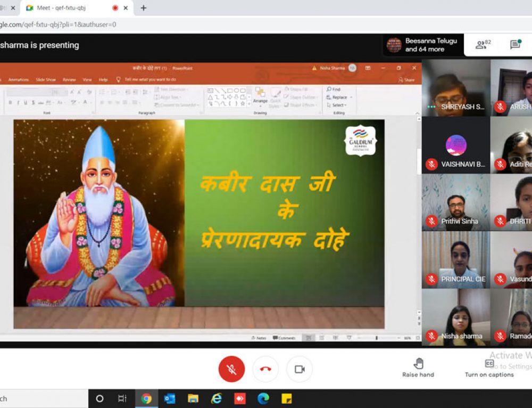Click Convert to SmartArt
Screen dimensions: 532x408
[x=176, y=105]
